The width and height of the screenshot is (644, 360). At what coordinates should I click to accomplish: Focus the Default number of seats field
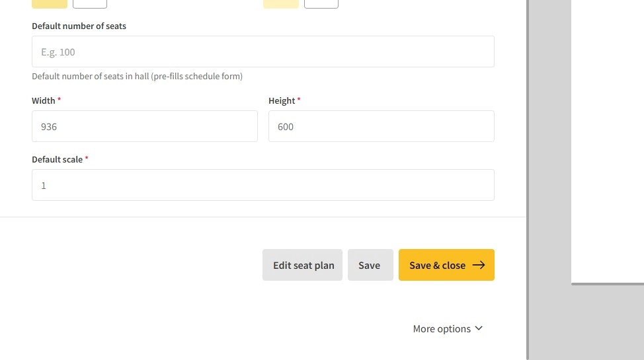click(x=263, y=52)
